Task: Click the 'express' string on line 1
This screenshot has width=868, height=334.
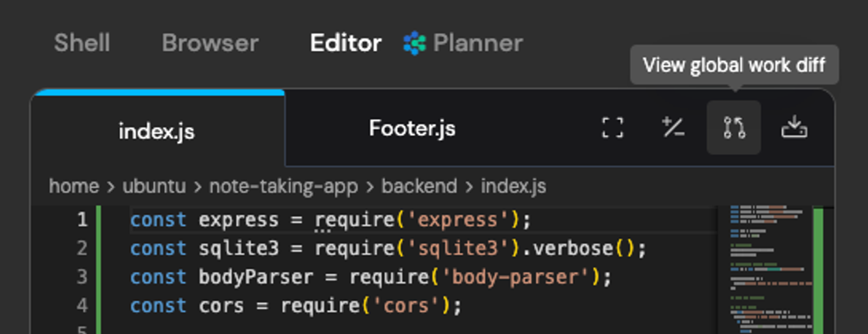Action: [x=457, y=220]
